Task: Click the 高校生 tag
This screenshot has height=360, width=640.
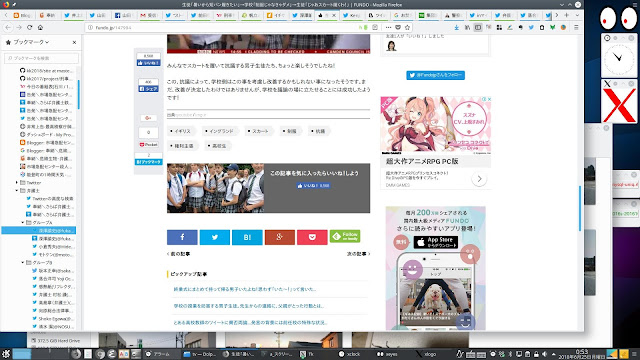Action: coord(217,146)
